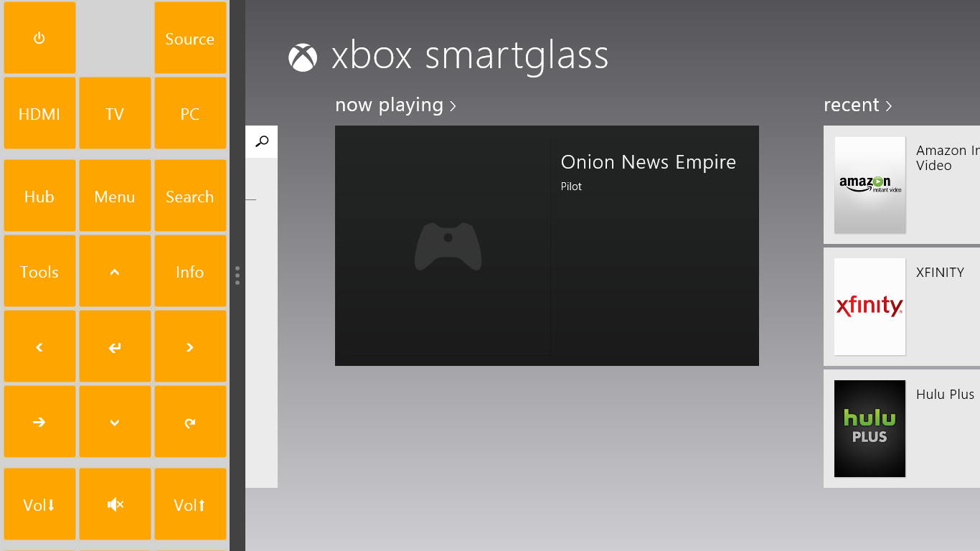Viewport: 980px width, 551px height.
Task: Open the Onion News Empire tile
Action: [547, 245]
